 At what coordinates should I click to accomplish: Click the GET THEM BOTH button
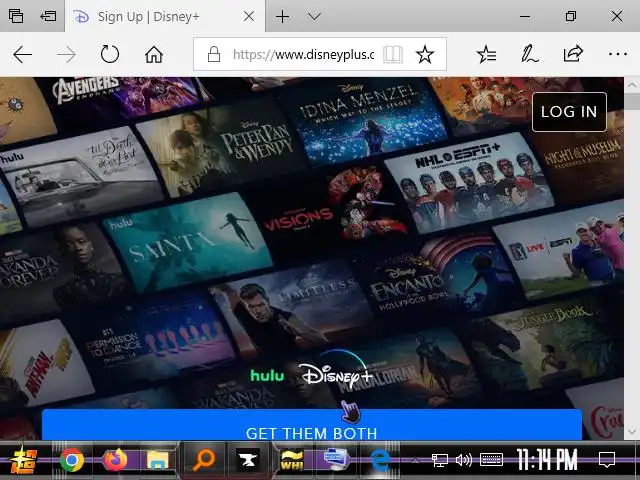(311, 425)
